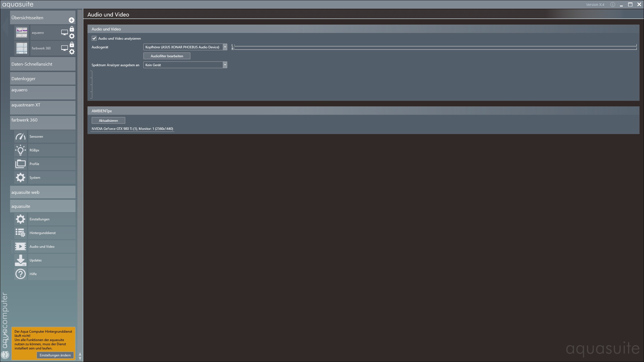Open the Updates download icon
Screen dimensions: 644x362
click(x=20, y=260)
